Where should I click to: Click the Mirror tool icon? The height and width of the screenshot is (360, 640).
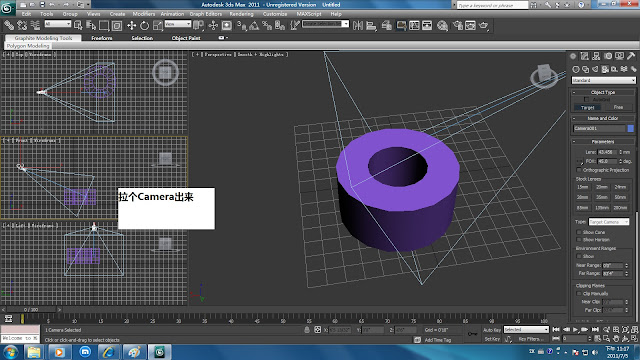pos(358,26)
